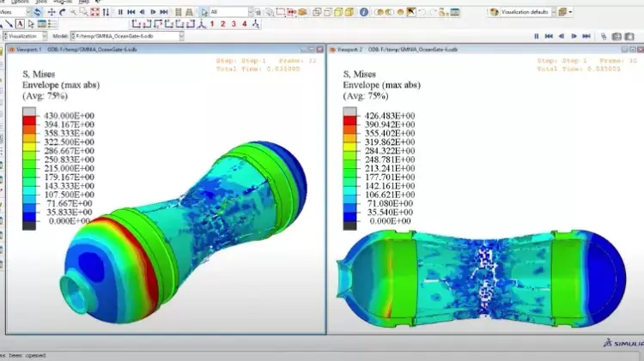Apply user-defined view 4
Screen dimensions: 644x361
point(245,24)
